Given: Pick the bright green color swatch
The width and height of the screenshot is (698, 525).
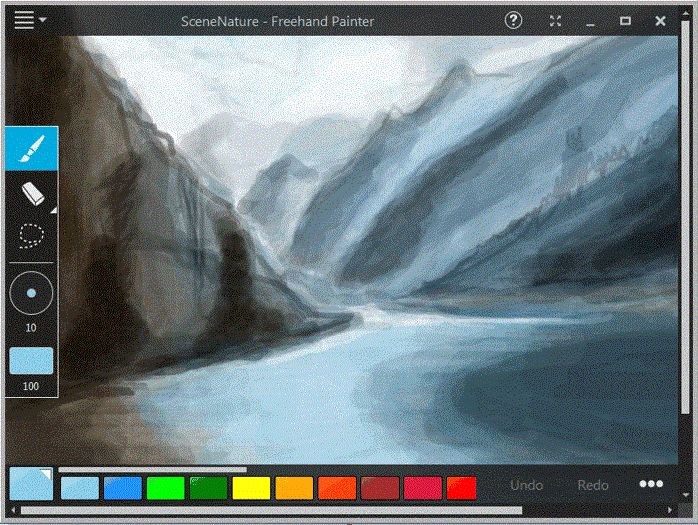Looking at the screenshot, I should coord(166,488).
